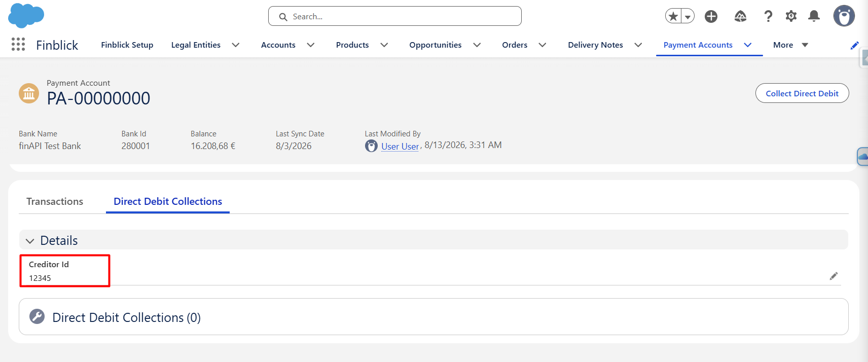Open the Orders tab

(515, 45)
